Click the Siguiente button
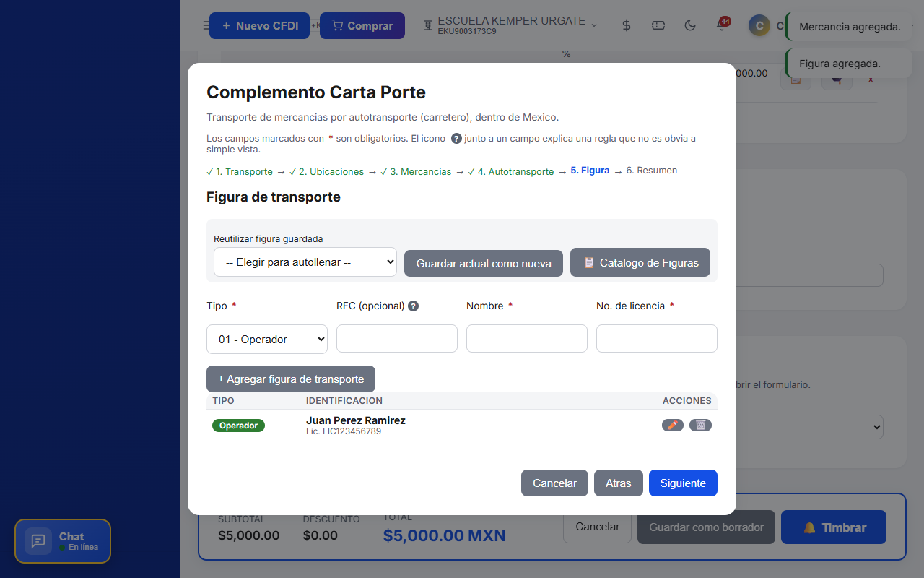Viewport: 924px width, 578px height. pyautogui.click(x=683, y=483)
